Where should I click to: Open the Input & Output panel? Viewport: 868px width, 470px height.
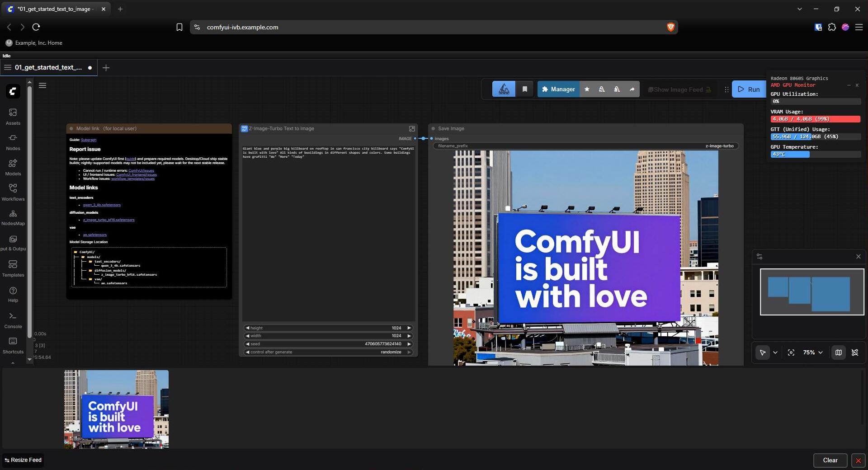coord(13,243)
